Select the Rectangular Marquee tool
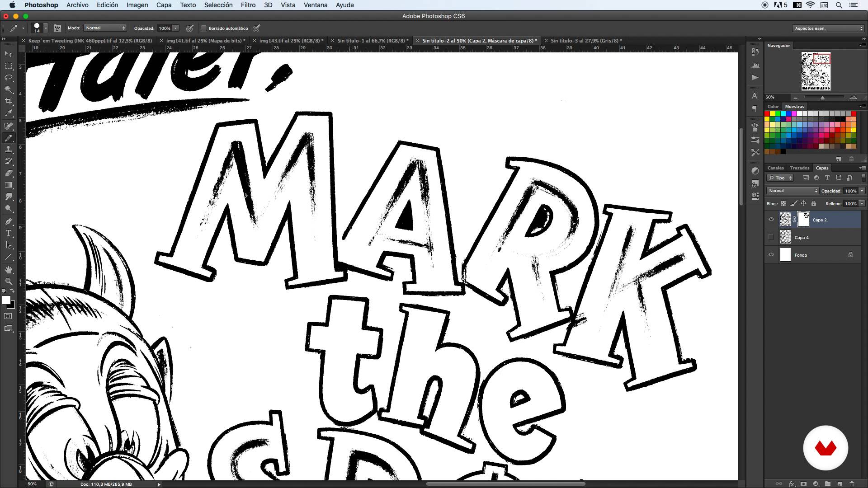The height and width of the screenshot is (488, 868). click(8, 66)
